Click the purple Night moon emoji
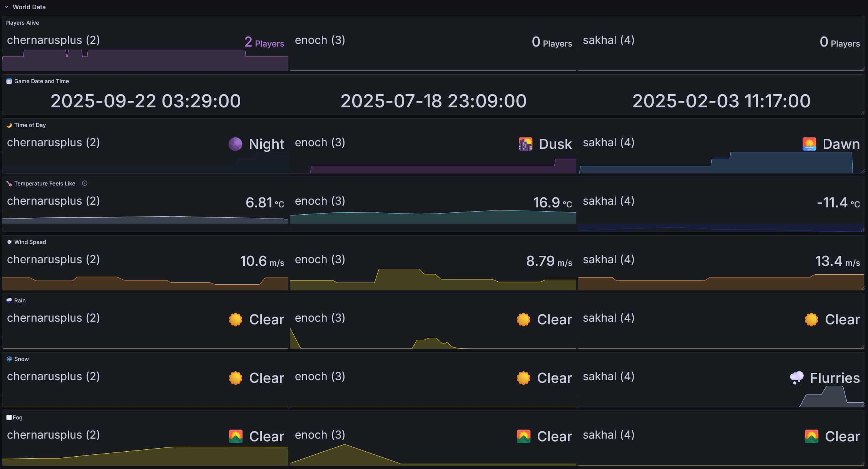 [x=235, y=144]
